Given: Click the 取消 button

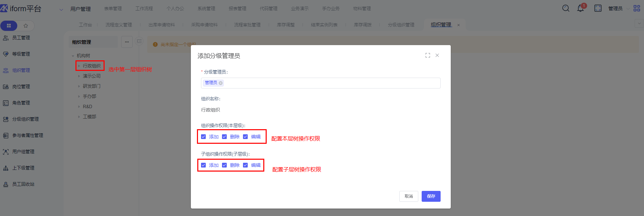Looking at the screenshot, I should (x=408, y=196).
